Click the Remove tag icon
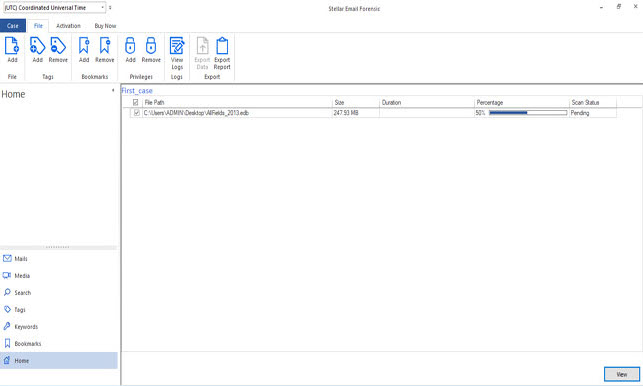643x386 pixels. (x=58, y=46)
